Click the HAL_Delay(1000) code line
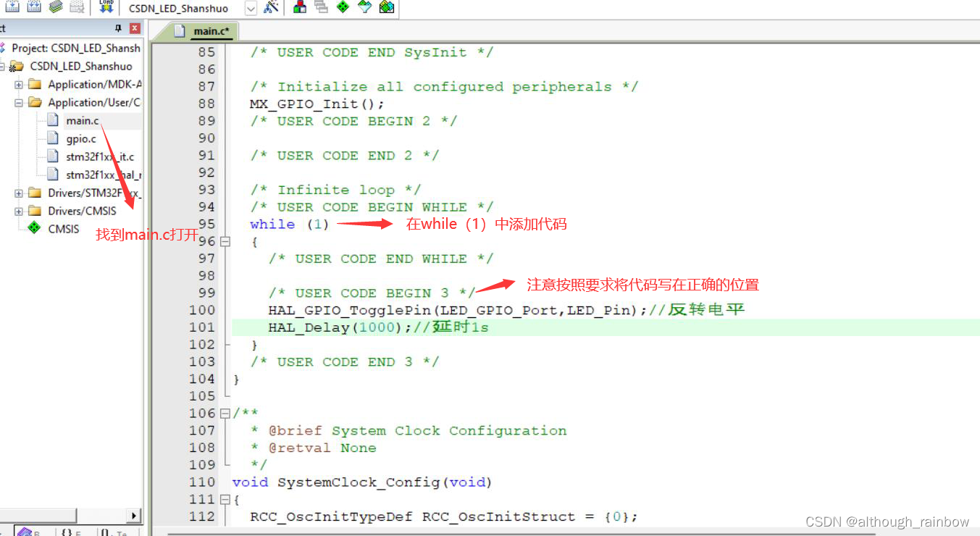Screen dimensions: 980x536 (378, 327)
